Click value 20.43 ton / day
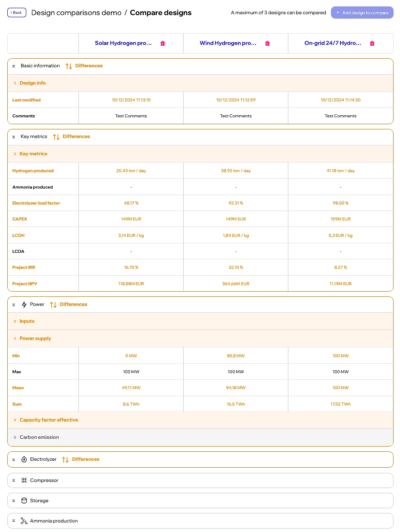400x532 pixels. point(131,171)
